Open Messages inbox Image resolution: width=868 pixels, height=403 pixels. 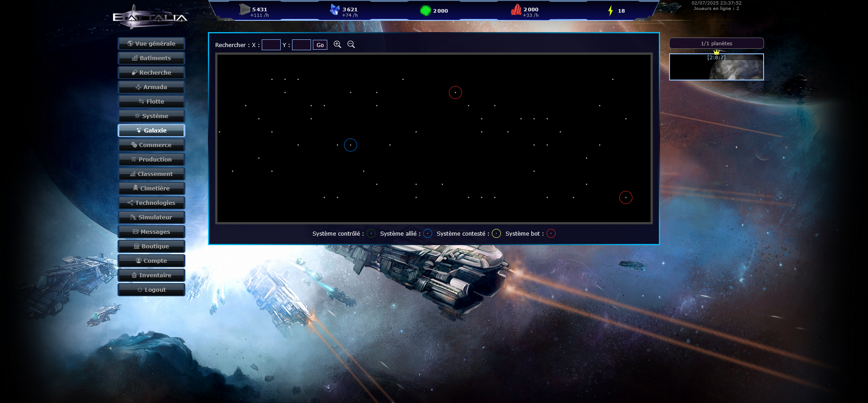tap(151, 232)
